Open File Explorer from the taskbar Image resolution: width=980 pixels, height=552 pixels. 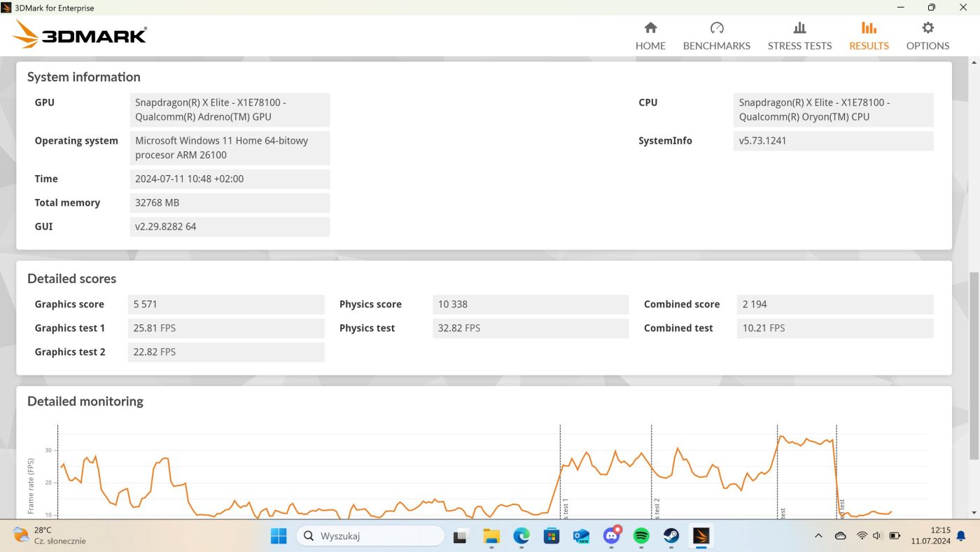coord(491,536)
